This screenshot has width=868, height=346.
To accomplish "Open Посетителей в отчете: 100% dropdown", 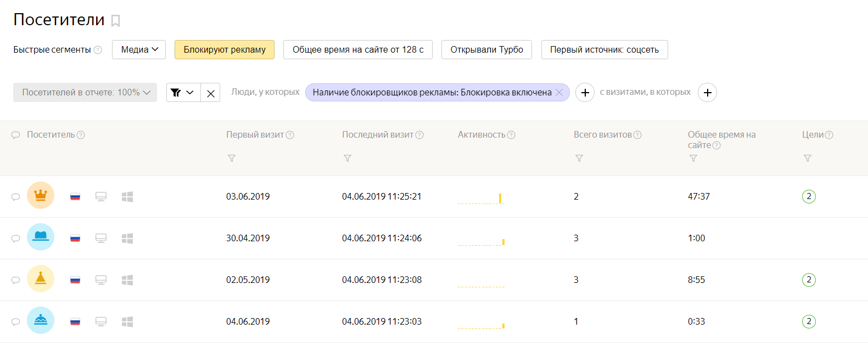I will coord(85,93).
